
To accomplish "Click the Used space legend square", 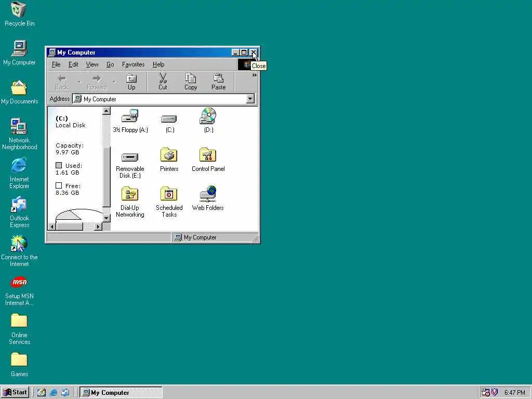I will 59,165.
